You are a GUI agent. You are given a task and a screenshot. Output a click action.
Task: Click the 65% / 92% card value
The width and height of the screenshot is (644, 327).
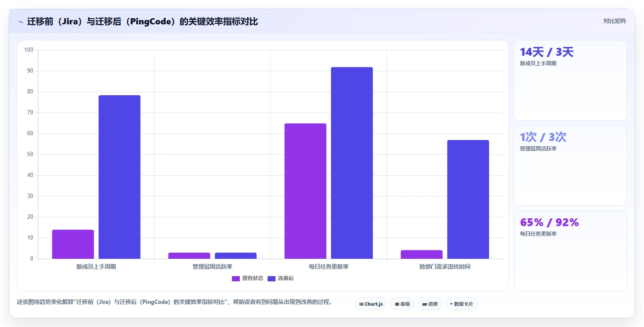coord(549,223)
